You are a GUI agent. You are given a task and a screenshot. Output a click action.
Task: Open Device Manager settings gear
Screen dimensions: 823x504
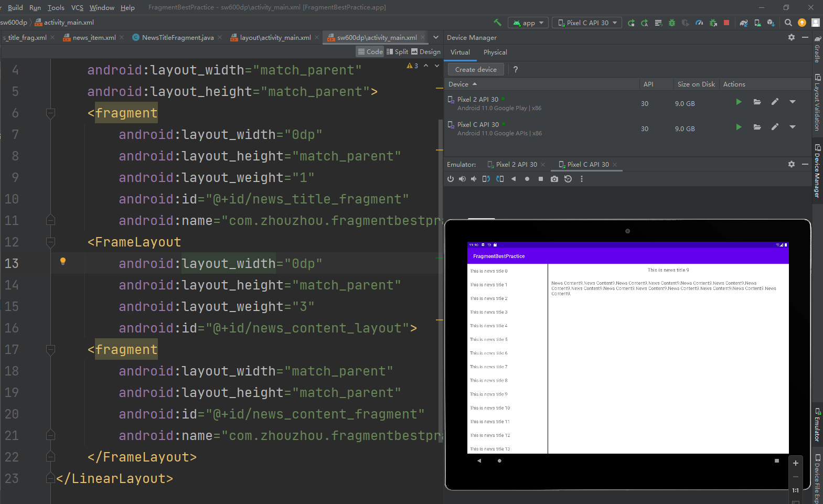coord(792,37)
